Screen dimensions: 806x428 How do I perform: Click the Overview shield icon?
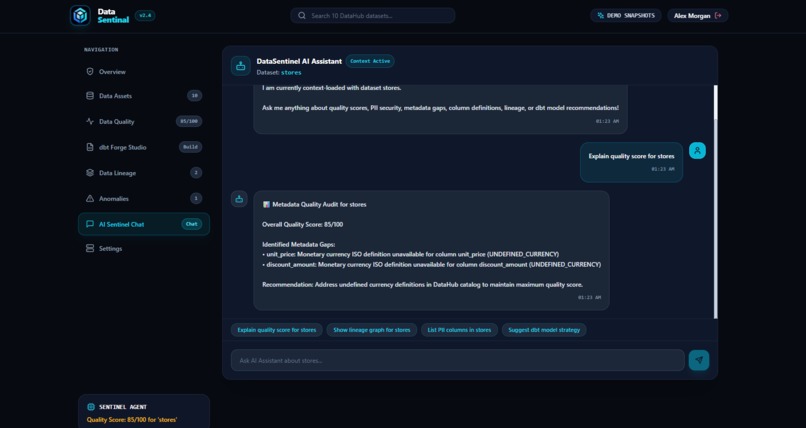click(90, 71)
